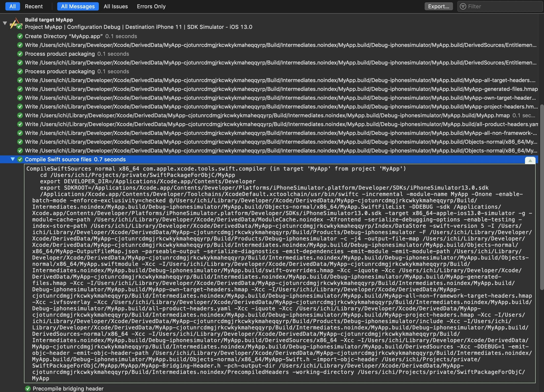Screen dimensions: 544x392
Task: Click the CompileSwiftSources transcript text box
Action: click(280, 273)
